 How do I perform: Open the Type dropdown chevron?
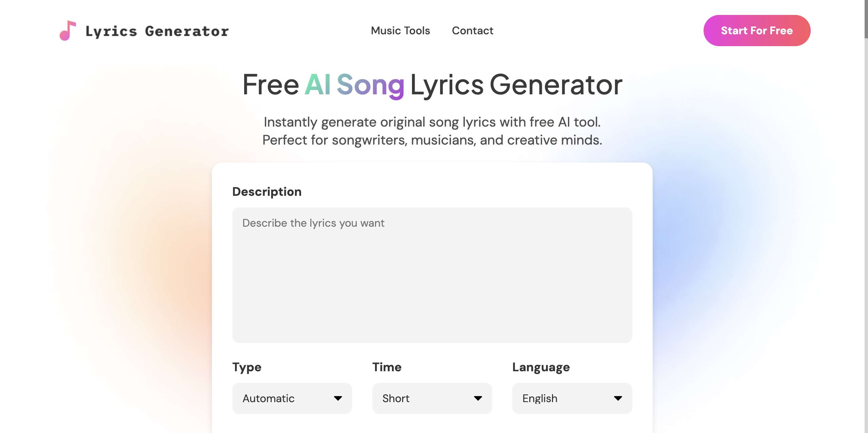coord(338,398)
